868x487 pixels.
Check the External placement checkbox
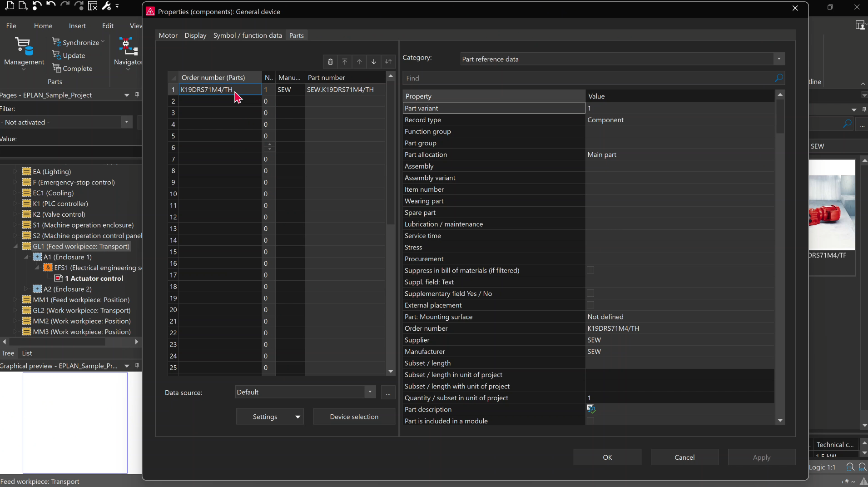(x=590, y=305)
